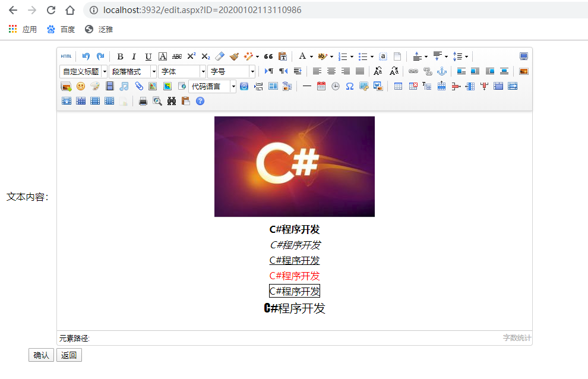This screenshot has height=379, width=588.
Task: Toggle strikethrough formatting
Action: point(177,56)
